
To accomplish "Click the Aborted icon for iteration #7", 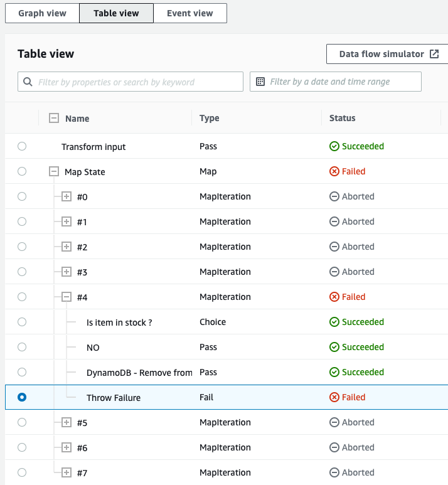I will pos(334,472).
